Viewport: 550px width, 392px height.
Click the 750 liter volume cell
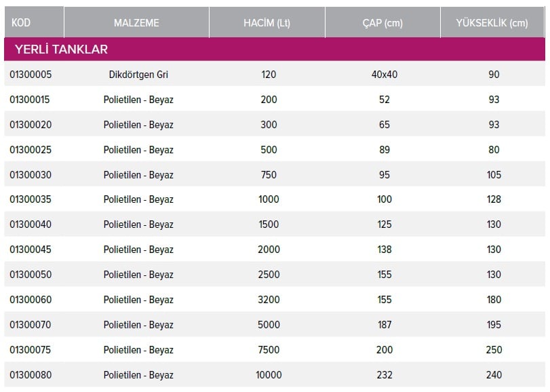tap(269, 174)
